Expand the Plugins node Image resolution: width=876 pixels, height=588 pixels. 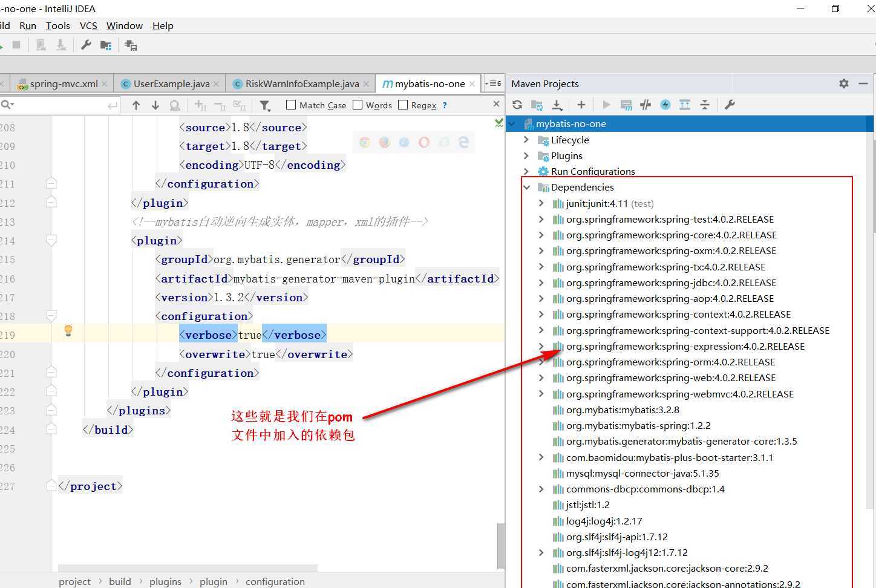pyautogui.click(x=526, y=155)
